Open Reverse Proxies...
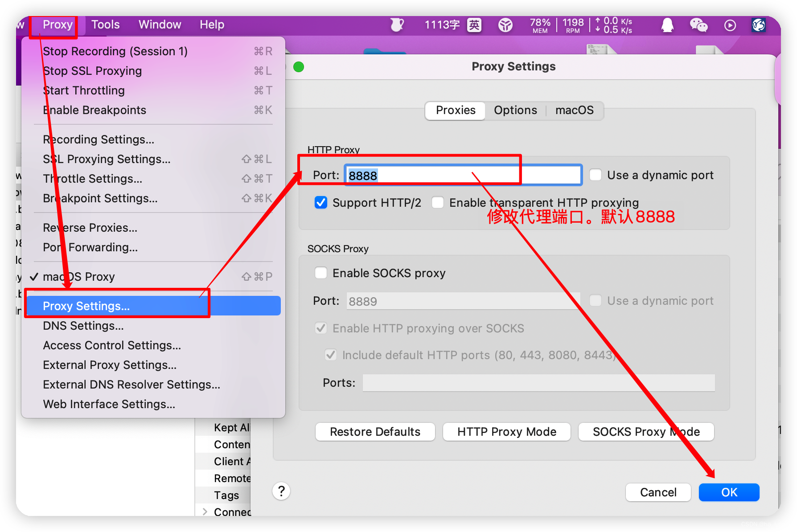The height and width of the screenshot is (532, 797). pyautogui.click(x=153, y=228)
